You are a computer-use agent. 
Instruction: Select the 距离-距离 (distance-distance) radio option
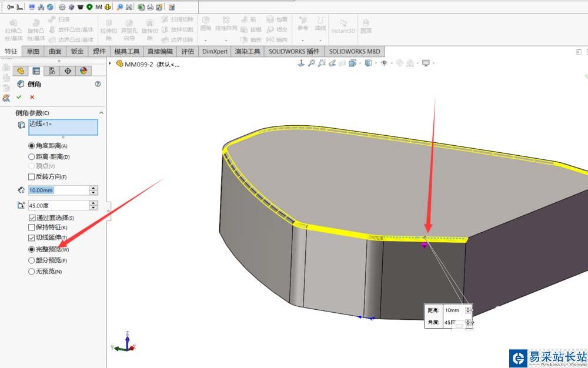click(x=32, y=156)
